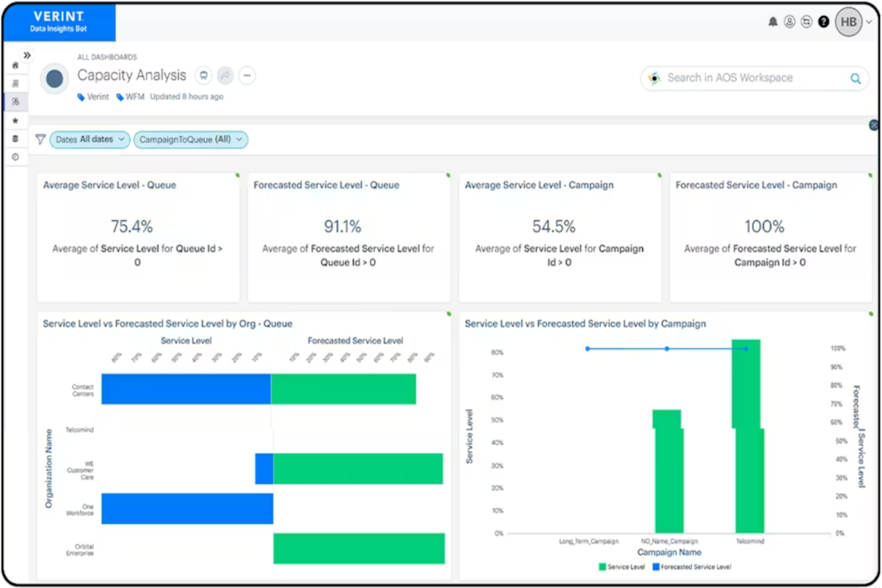Click the Capacity Analysis dashboard circle icon

54,78
